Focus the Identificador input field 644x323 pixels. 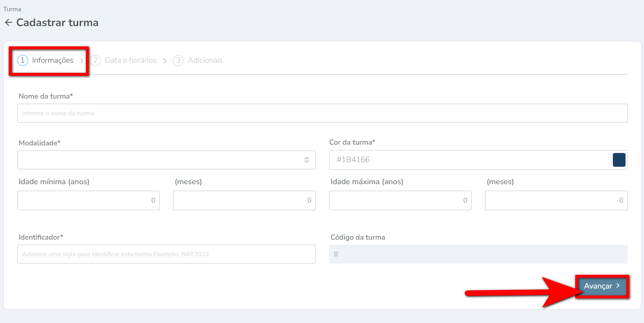tap(166, 254)
